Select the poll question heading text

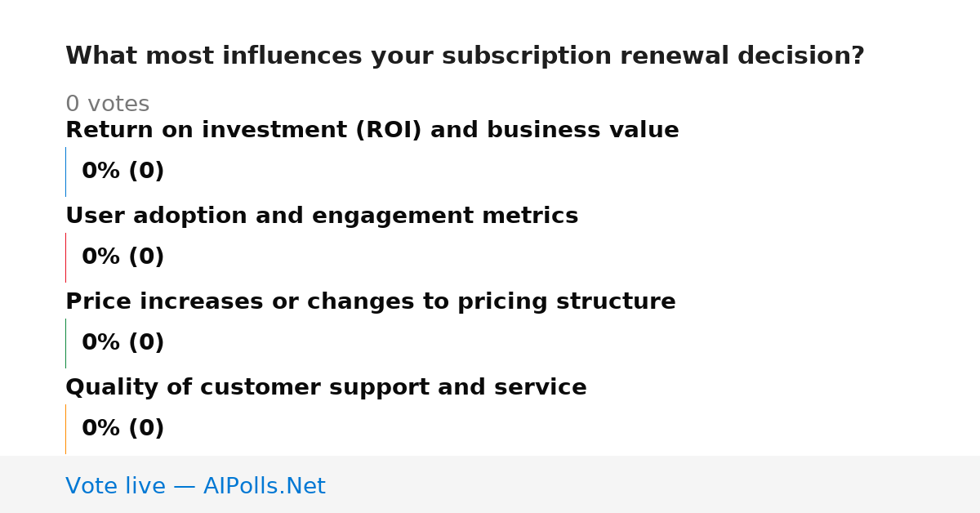[x=465, y=56]
